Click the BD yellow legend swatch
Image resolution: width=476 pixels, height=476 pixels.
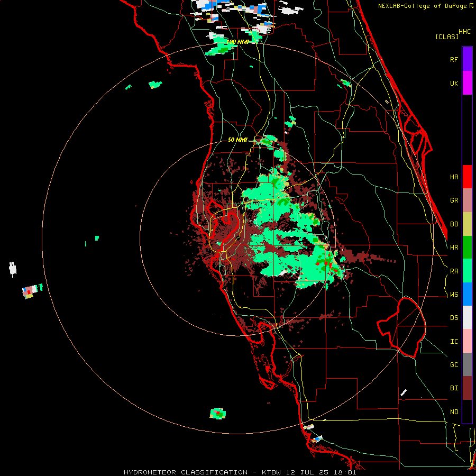click(467, 224)
